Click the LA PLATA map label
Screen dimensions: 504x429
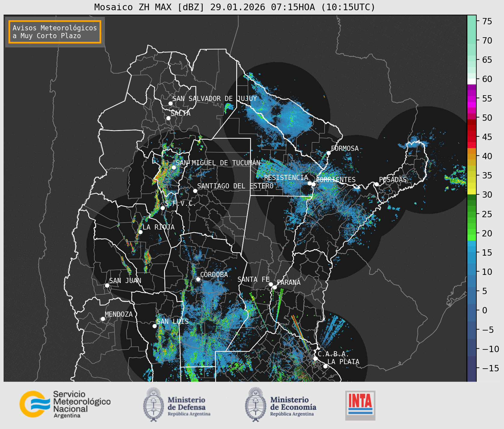pos(344,362)
